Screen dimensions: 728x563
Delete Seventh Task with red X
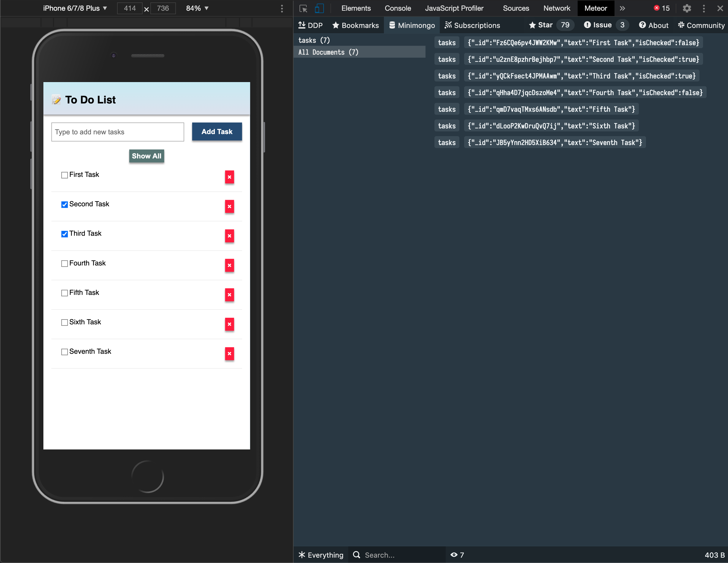pos(229,353)
